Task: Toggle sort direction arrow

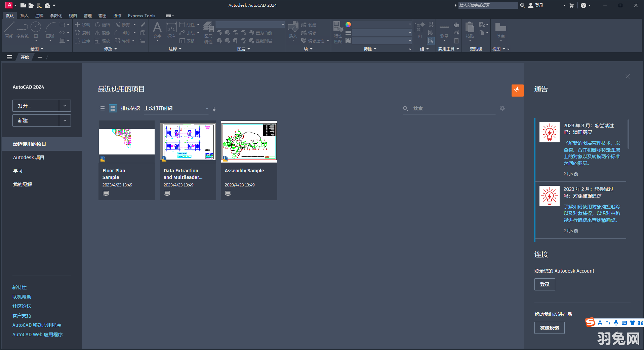Action: pos(214,109)
